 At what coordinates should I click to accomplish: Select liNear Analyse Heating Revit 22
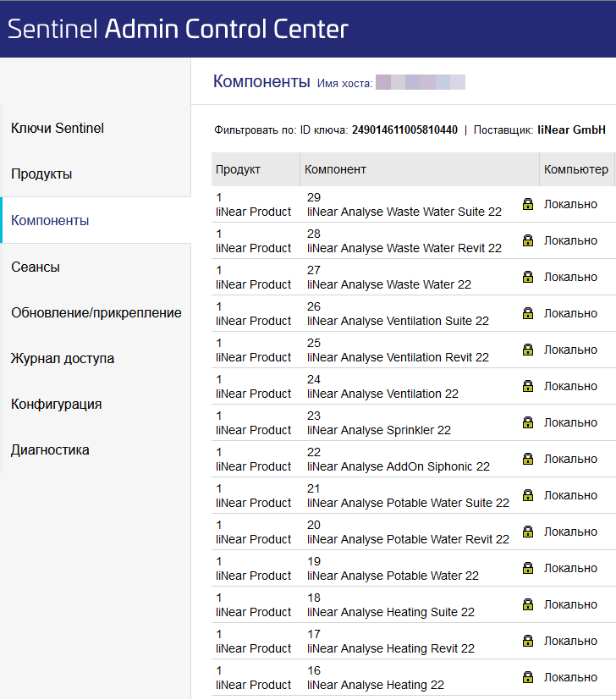[x=391, y=648]
